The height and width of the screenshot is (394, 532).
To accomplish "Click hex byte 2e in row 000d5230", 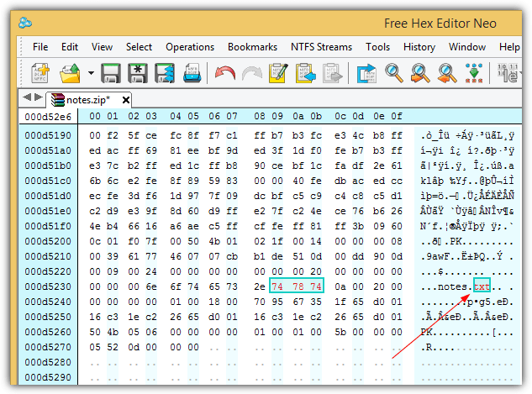I will point(259,286).
